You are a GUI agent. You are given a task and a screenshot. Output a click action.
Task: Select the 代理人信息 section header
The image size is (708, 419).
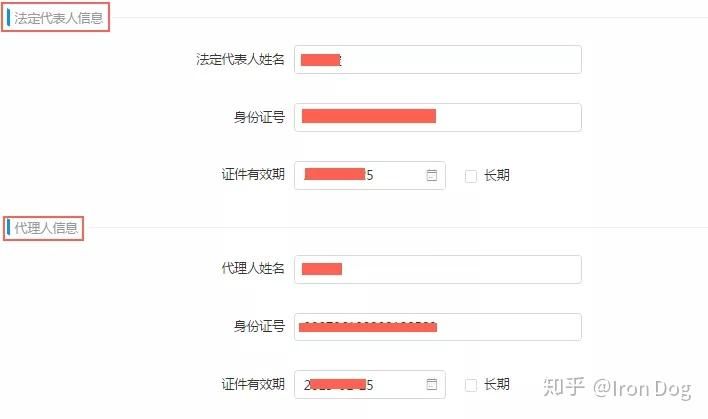tap(46, 228)
